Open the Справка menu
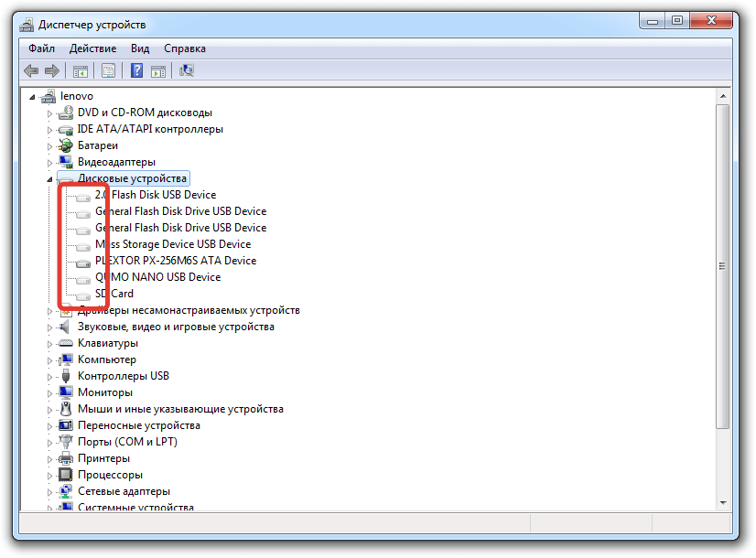The image size is (756, 558). [185, 48]
